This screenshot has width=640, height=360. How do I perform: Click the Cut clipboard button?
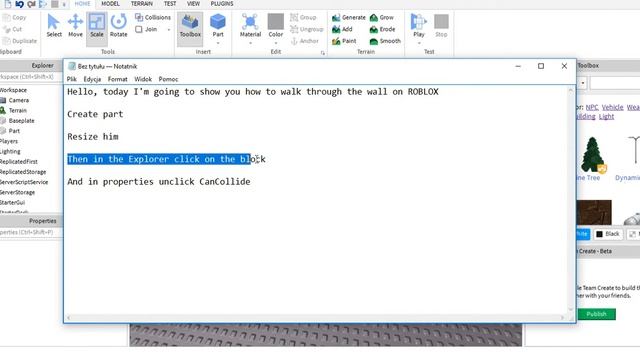pyautogui.click(x=13, y=29)
